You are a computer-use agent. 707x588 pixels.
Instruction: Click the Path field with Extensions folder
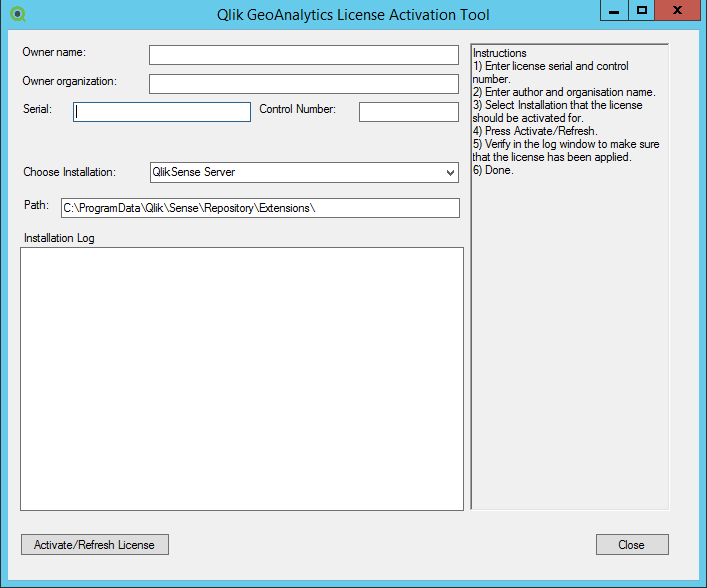(261, 208)
